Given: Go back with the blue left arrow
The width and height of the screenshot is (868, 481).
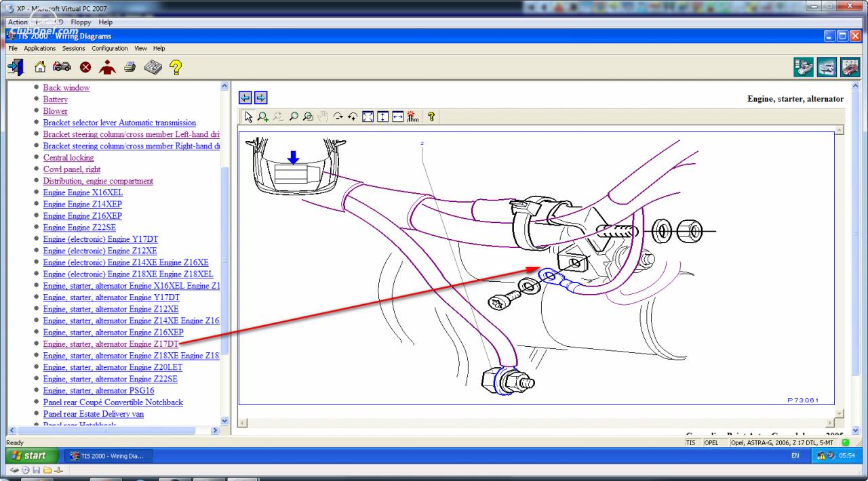Looking at the screenshot, I should coord(245,98).
